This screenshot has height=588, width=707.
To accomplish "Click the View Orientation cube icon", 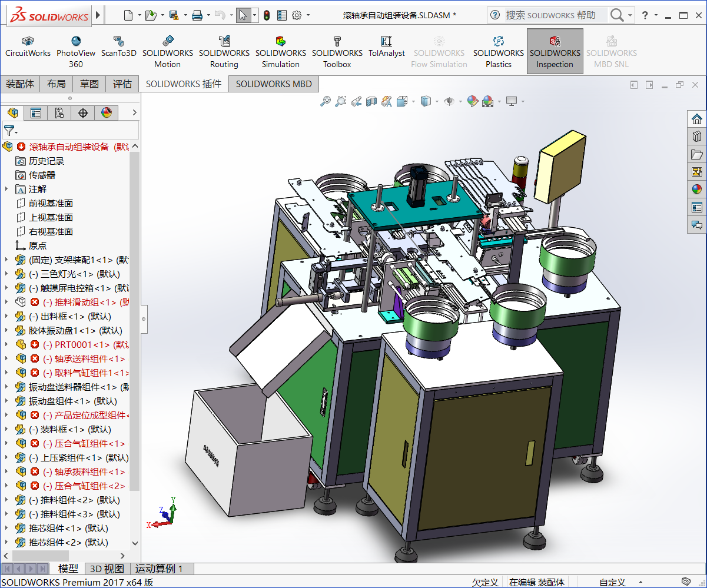I will tap(402, 101).
